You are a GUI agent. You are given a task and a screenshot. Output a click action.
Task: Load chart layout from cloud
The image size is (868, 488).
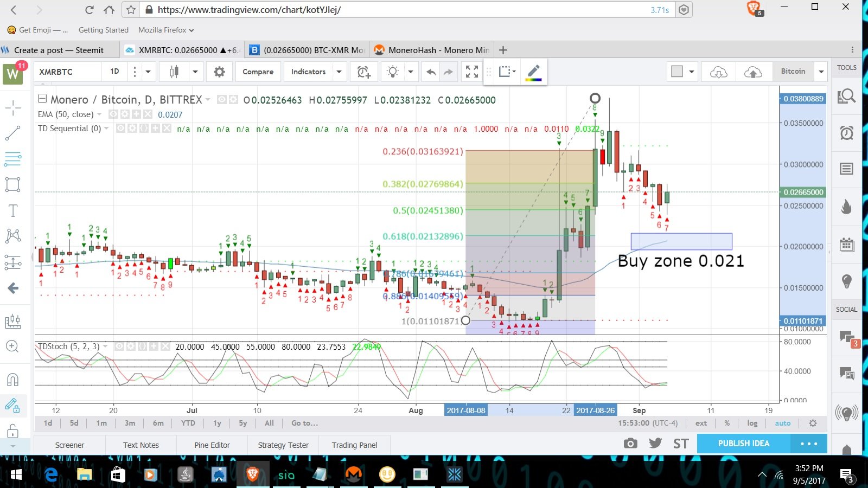tap(718, 72)
